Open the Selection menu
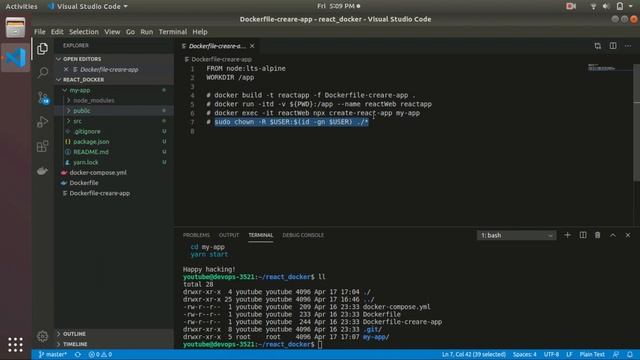 [x=84, y=32]
